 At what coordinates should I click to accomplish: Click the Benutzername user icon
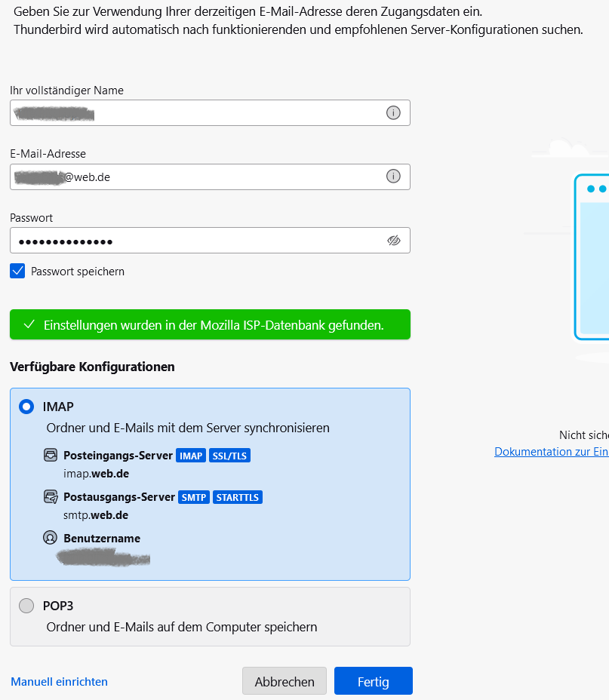pos(51,539)
